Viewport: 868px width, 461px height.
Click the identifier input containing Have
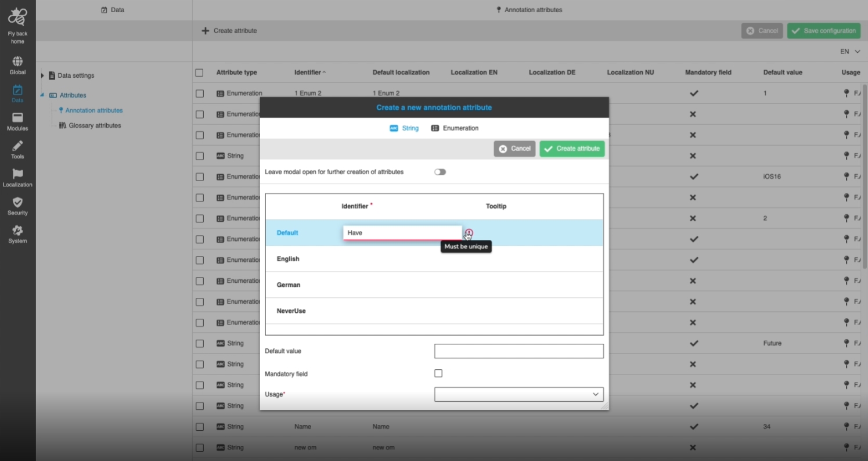[402, 233]
